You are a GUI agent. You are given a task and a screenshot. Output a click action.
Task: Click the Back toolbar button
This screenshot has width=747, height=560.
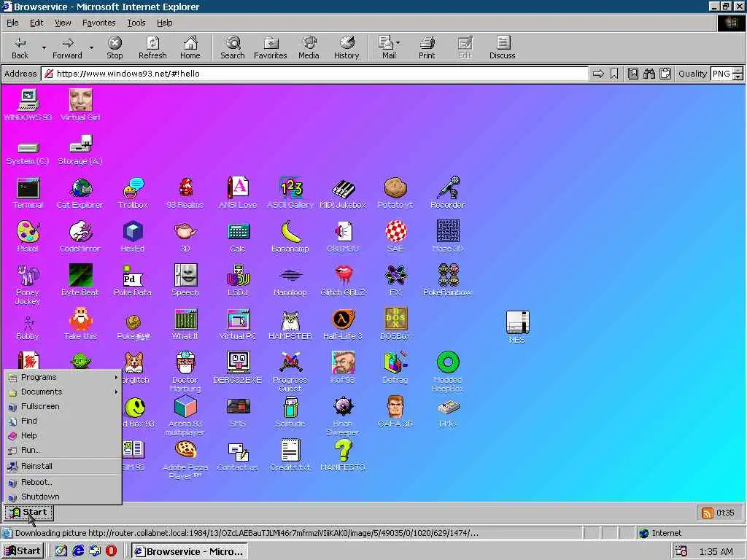(20, 47)
